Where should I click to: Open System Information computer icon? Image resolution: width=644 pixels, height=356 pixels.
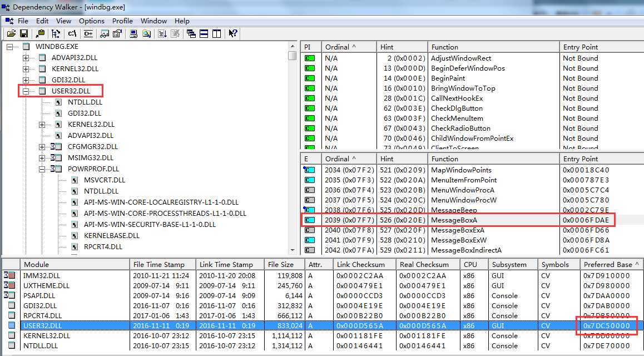pyautogui.click(x=133, y=34)
